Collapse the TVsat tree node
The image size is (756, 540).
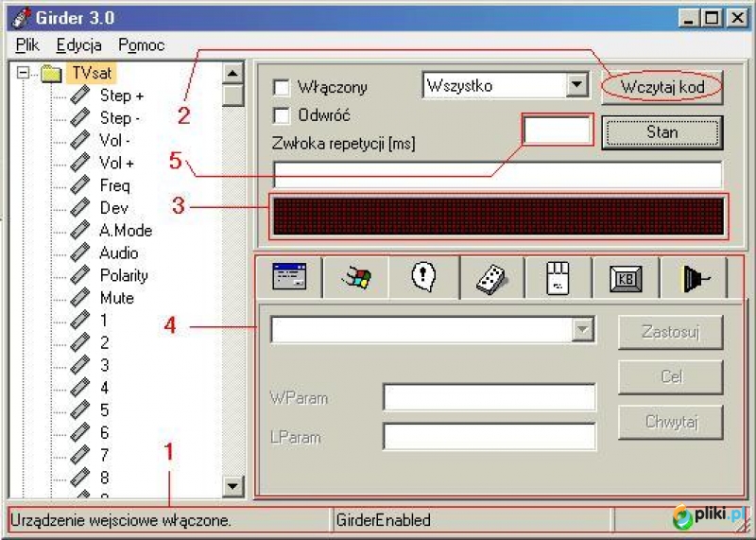pos(23,74)
